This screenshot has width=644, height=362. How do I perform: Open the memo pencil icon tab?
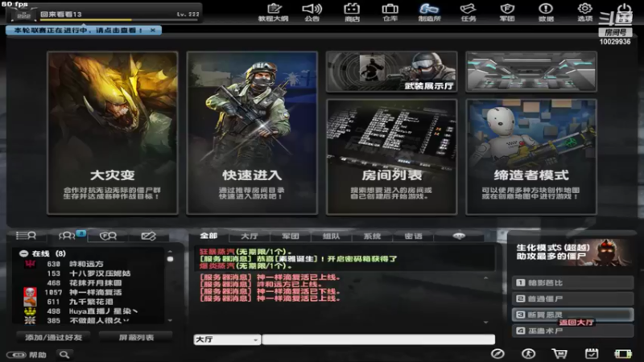tap(148, 236)
